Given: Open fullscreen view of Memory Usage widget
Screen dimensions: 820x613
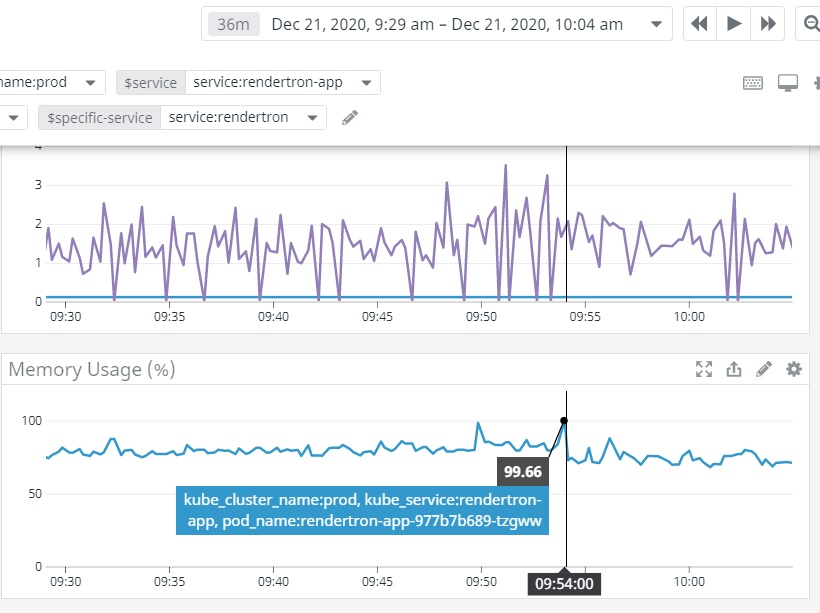Looking at the screenshot, I should coord(704,369).
